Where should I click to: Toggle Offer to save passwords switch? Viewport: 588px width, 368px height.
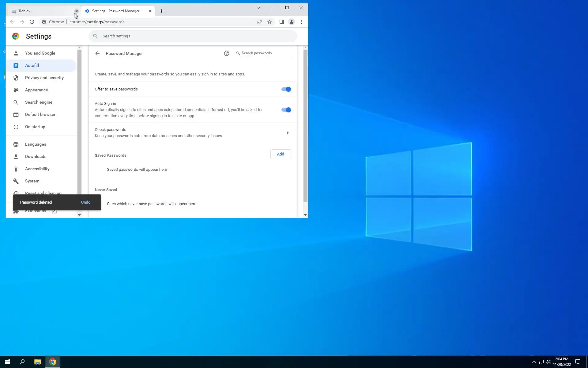286,89
